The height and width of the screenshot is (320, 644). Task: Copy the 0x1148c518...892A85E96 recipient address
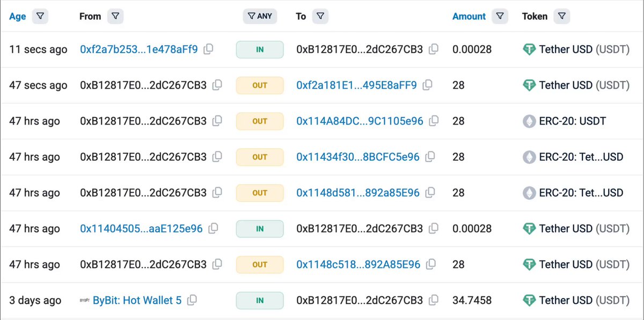click(431, 265)
